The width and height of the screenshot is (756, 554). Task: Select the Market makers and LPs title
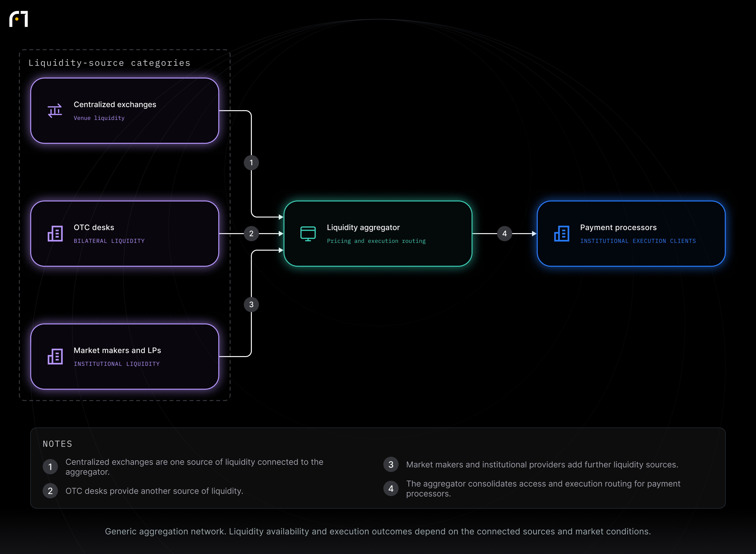click(x=117, y=350)
